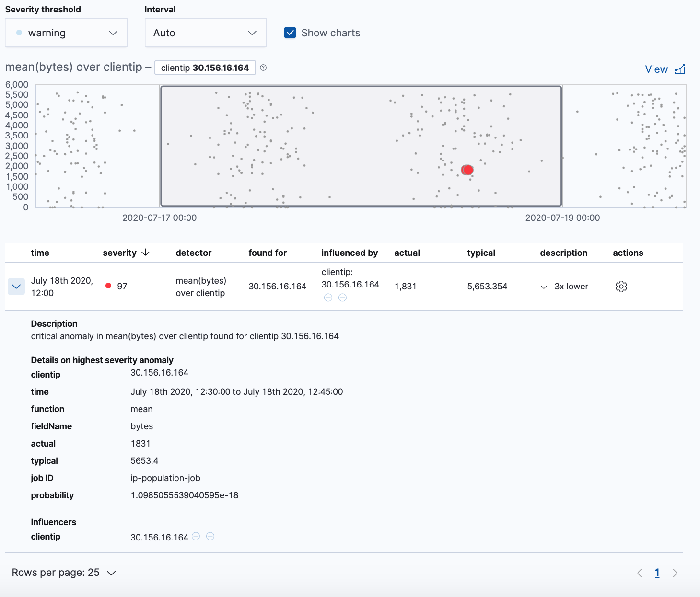Viewport: 700px width, 597px height.
Task: Click the sort arrow on the severity column
Action: (145, 253)
